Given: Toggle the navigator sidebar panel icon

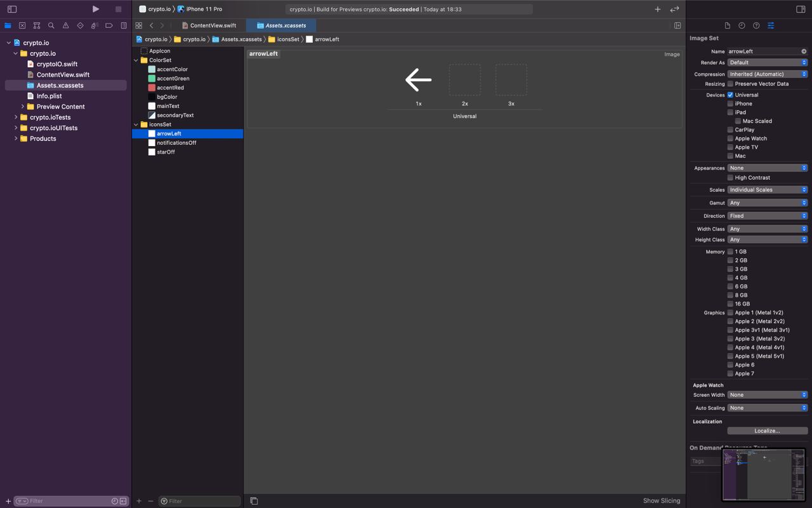Looking at the screenshot, I should pyautogui.click(x=12, y=9).
